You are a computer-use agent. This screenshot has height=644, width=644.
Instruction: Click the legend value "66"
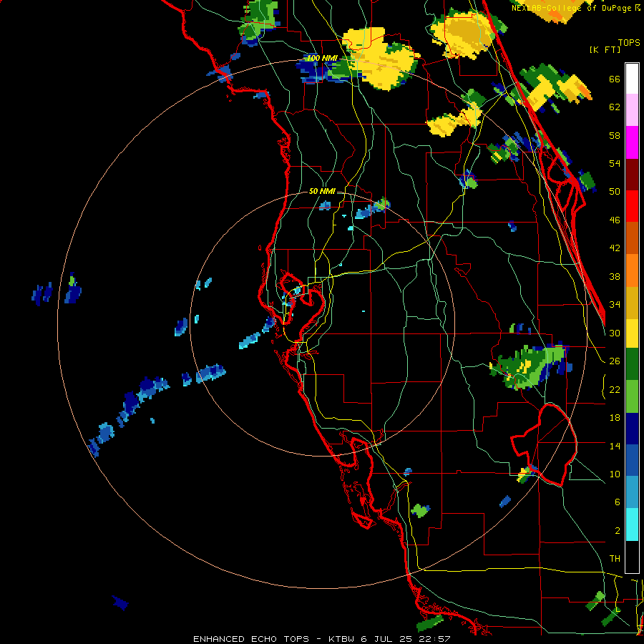tap(615, 79)
